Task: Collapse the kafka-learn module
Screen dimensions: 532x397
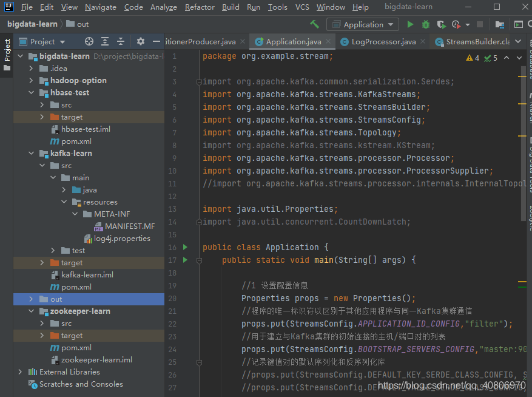Action: pos(31,153)
